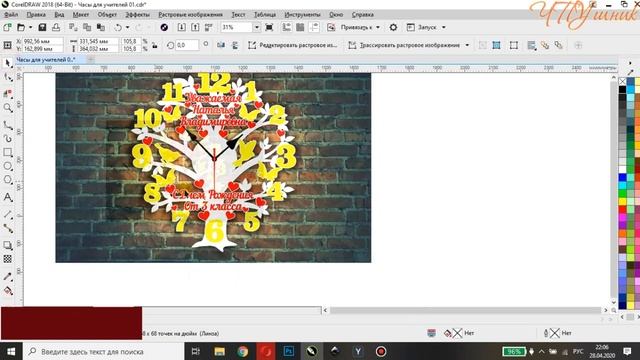Mirror the object horizontally
Image resolution: width=640 pixels, height=360 pixels.
(x=221, y=45)
